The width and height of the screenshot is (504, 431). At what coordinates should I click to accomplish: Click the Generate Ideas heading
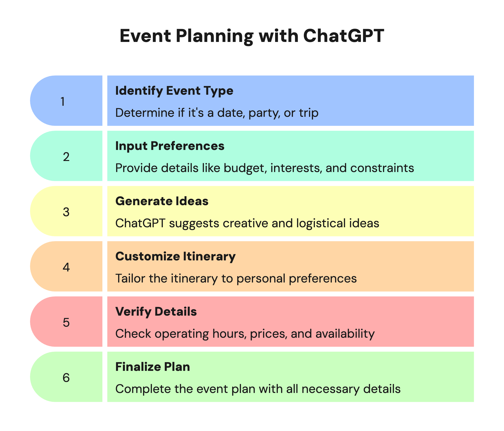[x=162, y=201]
